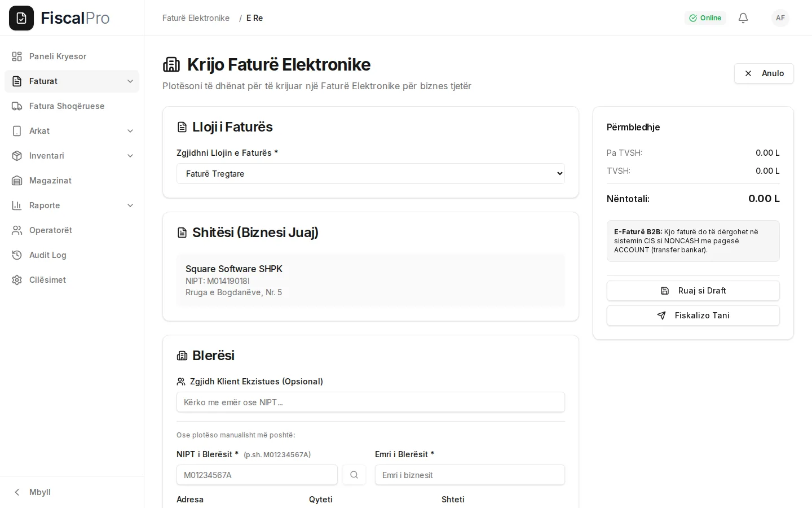
Task: Click the Nëntotali 0.00 L value
Action: 764,199
